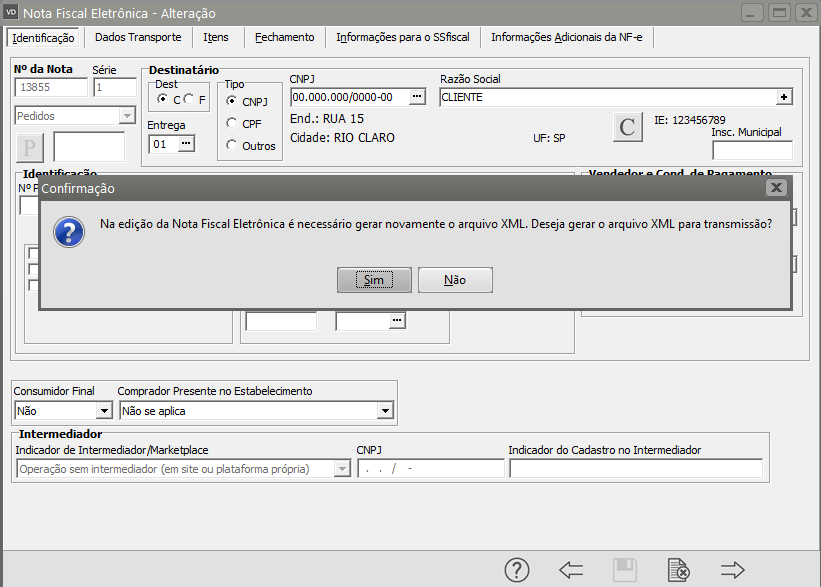This screenshot has width=821, height=587.
Task: Expand the Consumidor Final dropdown
Action: click(103, 410)
